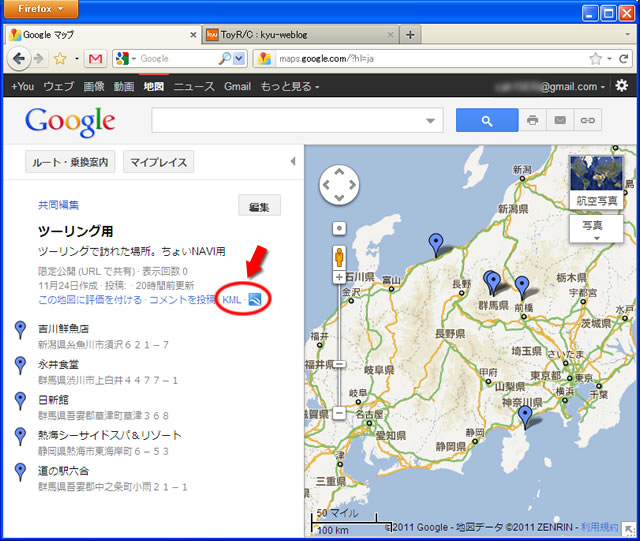The width and height of the screenshot is (640, 541).
Task: Open 画像 in Google bar
Action: coord(93,86)
